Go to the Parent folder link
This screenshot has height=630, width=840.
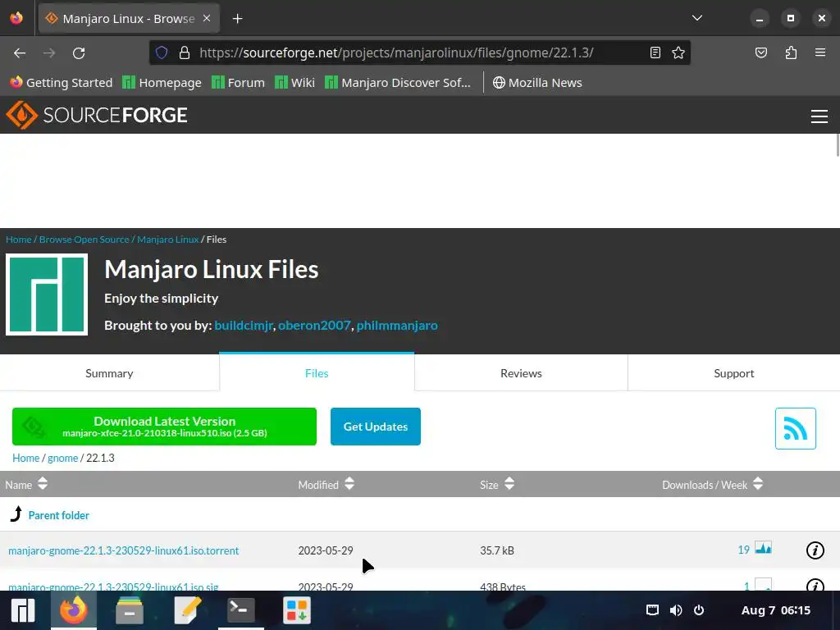tap(58, 515)
